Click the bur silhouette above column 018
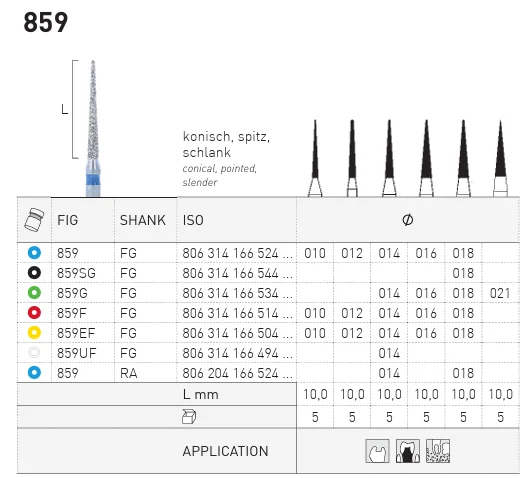526x478 pixels. coord(463,158)
